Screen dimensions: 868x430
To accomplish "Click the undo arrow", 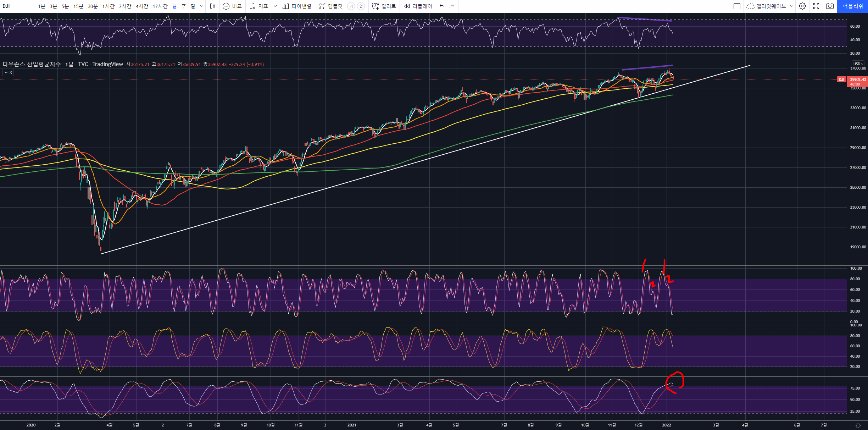I will tap(442, 6).
